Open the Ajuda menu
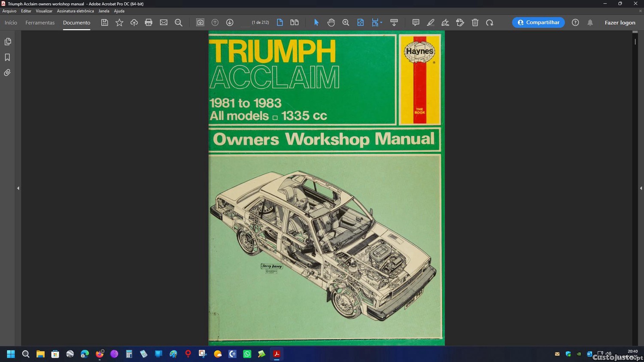Image resolution: width=644 pixels, height=362 pixels. pos(119,11)
